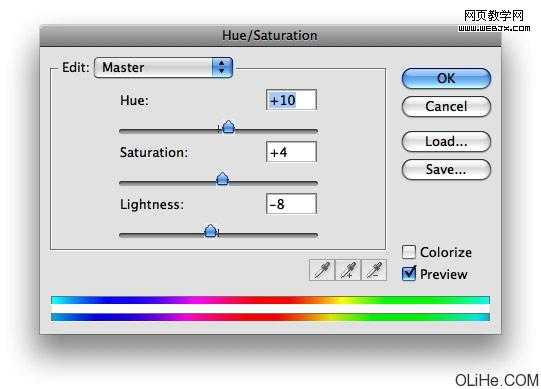
Task: Select the add-to-sample eyedropper tool
Action: pos(348,270)
